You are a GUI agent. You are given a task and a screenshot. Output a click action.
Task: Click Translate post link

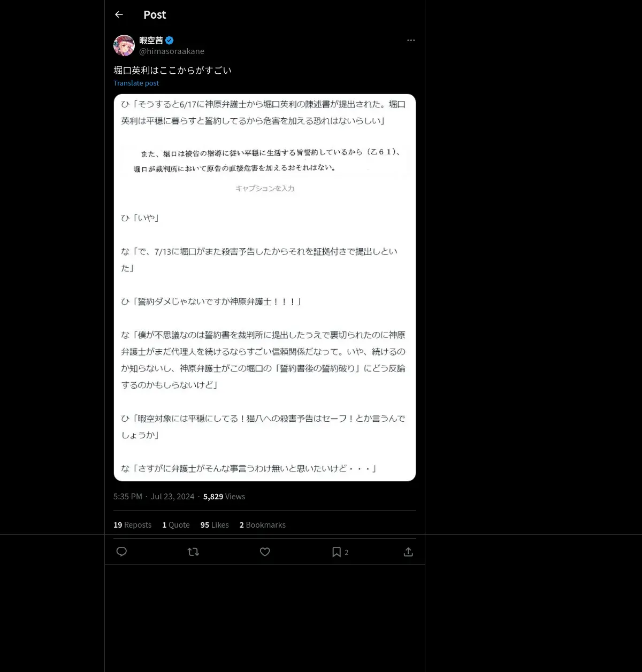point(136,83)
